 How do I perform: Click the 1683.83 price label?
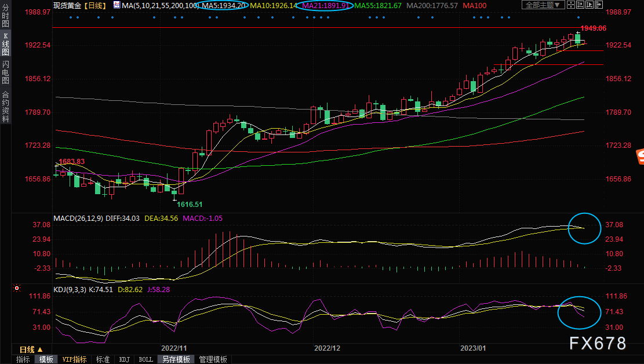tap(71, 162)
